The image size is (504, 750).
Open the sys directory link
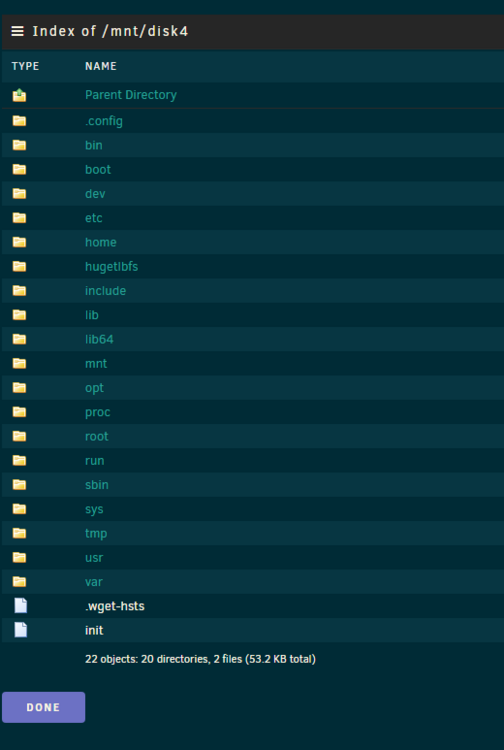(94, 509)
